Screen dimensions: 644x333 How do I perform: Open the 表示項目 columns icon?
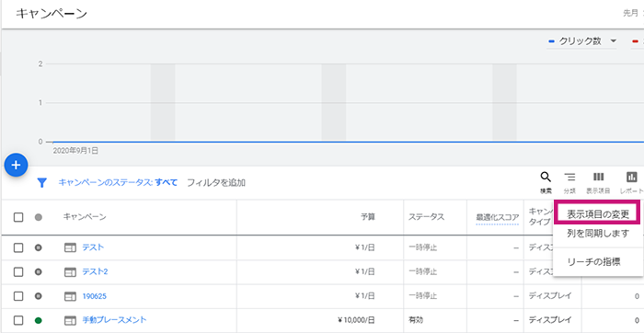pos(598,177)
